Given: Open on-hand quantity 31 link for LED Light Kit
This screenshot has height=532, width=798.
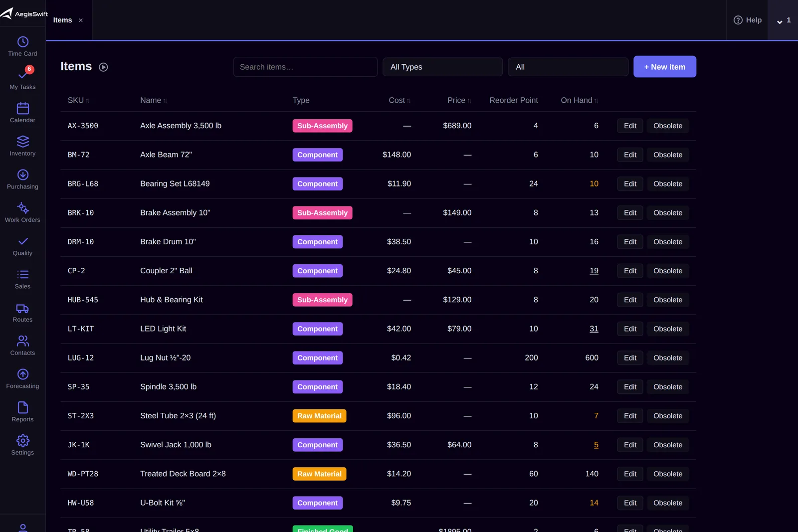Looking at the screenshot, I should click(x=594, y=329).
